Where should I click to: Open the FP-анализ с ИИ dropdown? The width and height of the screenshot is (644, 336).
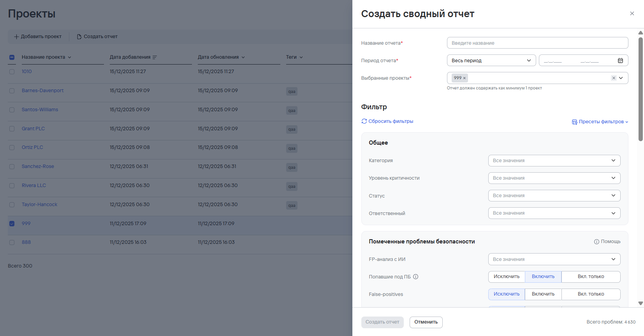coord(554,259)
